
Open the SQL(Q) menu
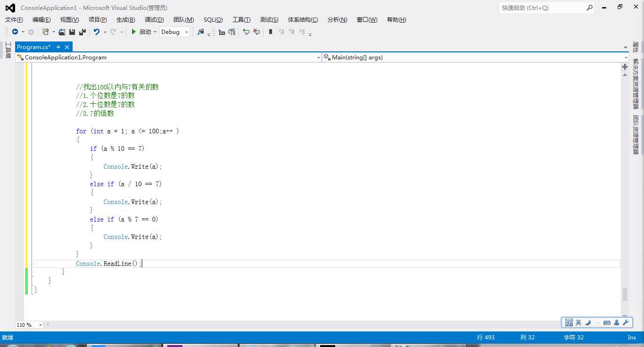[x=213, y=19]
